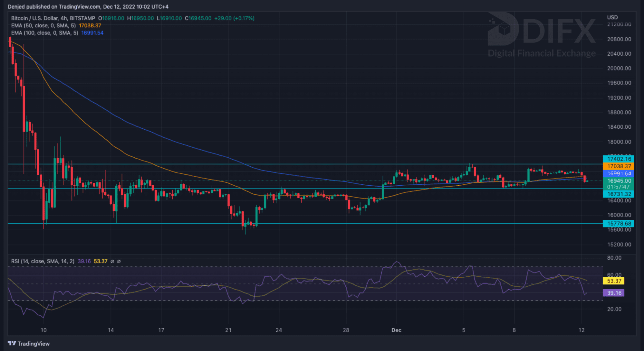The width and height of the screenshot is (644, 351).
Task: Click the first null symbol after RSI values
Action: [112, 262]
